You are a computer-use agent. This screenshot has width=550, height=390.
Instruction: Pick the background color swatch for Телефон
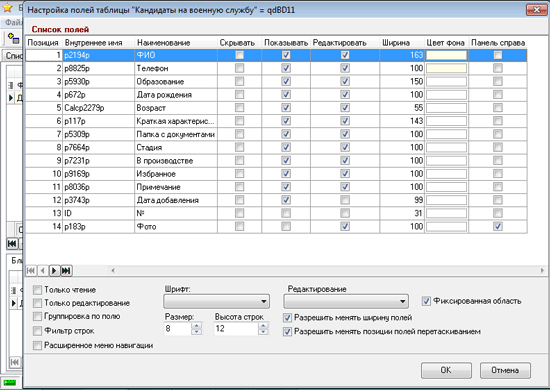pyautogui.click(x=447, y=68)
